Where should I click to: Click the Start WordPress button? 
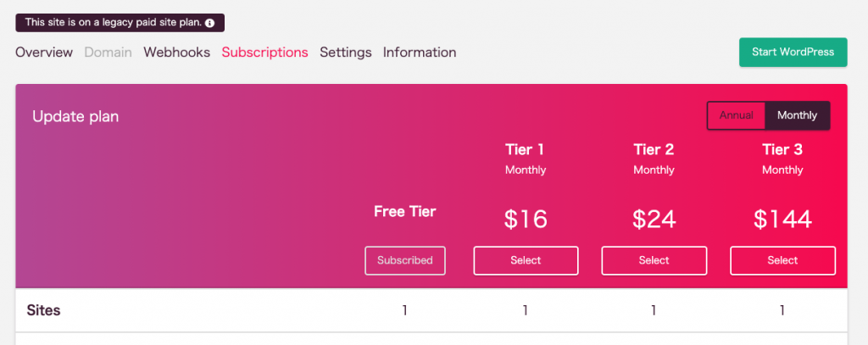click(793, 52)
